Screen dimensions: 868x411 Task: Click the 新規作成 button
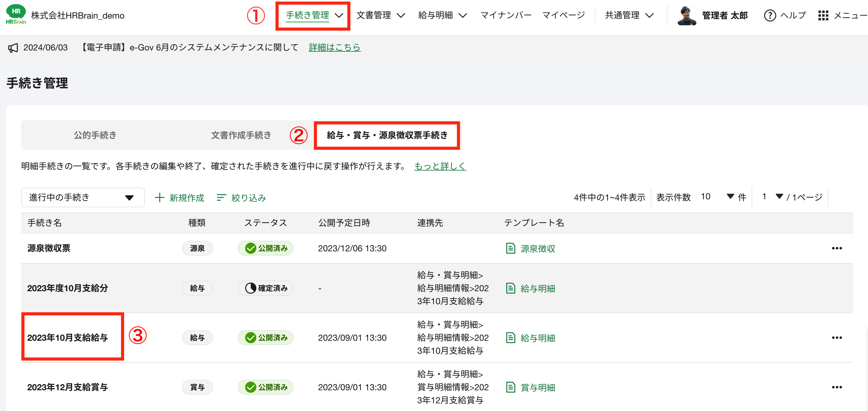tap(180, 198)
